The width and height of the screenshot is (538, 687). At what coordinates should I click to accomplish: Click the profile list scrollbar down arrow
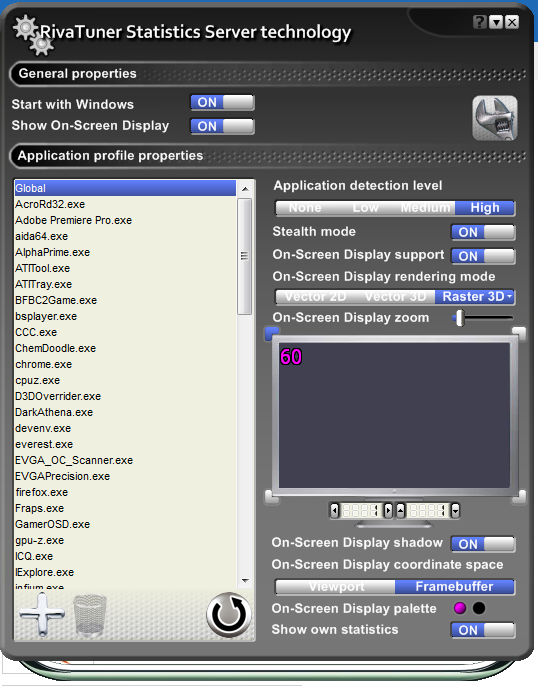(245, 581)
